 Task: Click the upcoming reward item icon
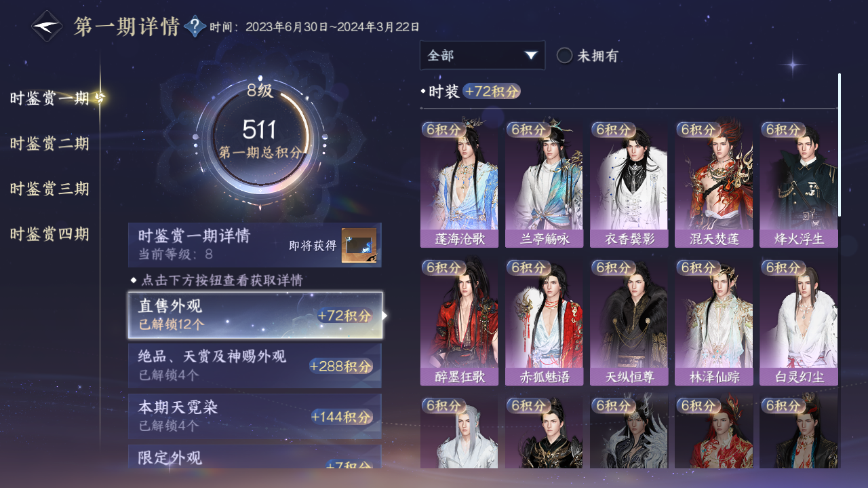(359, 245)
